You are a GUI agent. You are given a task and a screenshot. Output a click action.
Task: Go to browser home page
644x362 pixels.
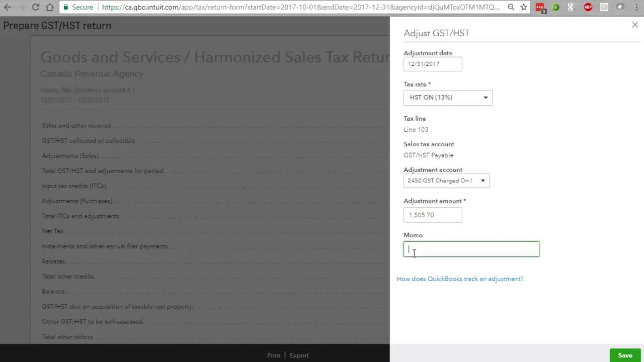(50, 7)
